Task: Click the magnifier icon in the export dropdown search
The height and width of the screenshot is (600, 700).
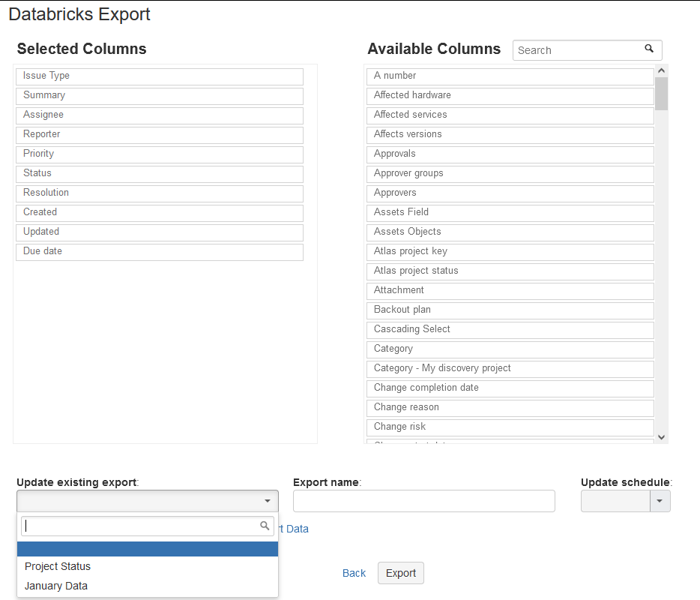Action: 265,526
